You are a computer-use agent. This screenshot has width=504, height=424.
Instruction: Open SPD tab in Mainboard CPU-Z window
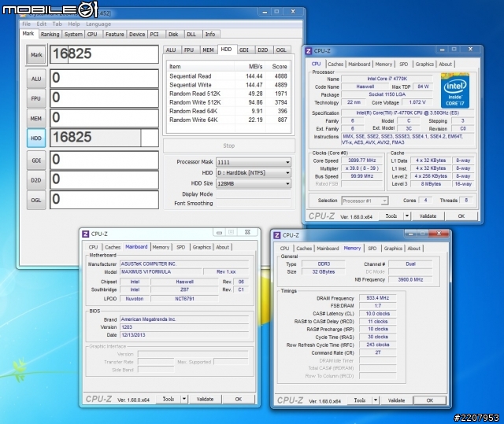181,247
